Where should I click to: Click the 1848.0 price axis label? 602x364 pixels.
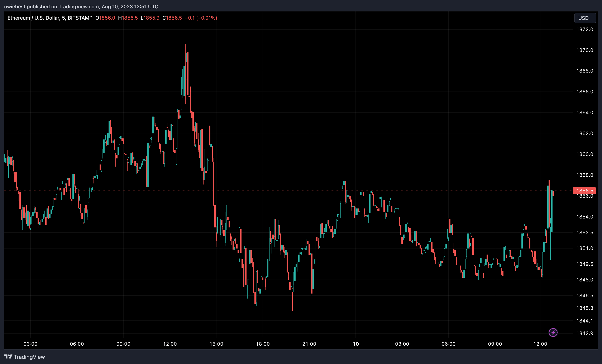point(585,280)
